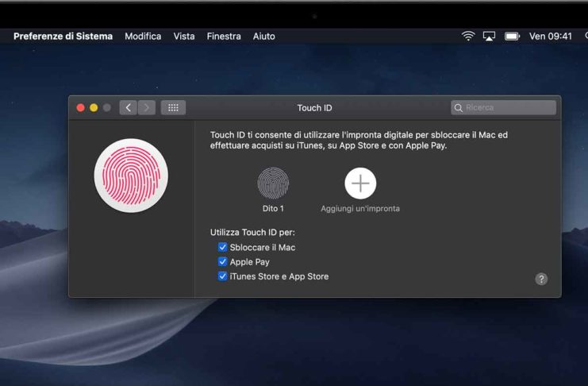Open Preferenze di Sistema menu
Image resolution: width=588 pixels, height=386 pixels.
pyautogui.click(x=63, y=37)
